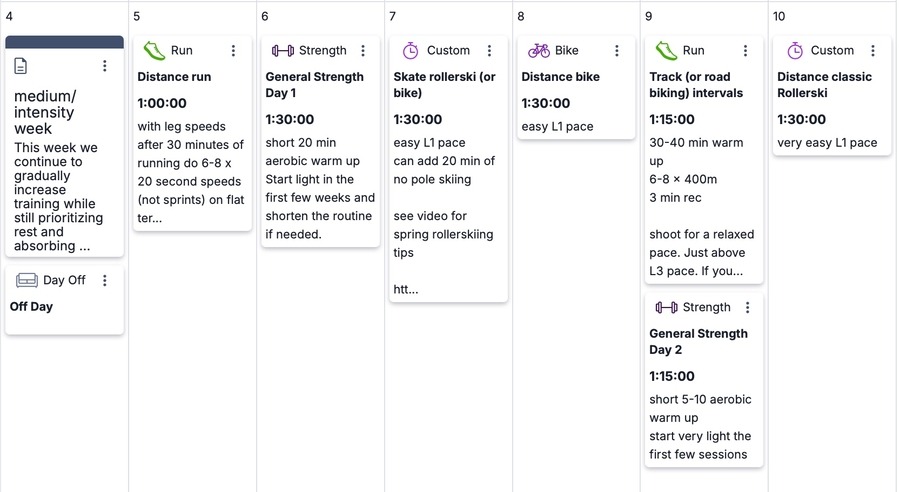Open options menu for Distance run workout
This screenshot has height=492, width=900.
click(x=233, y=51)
